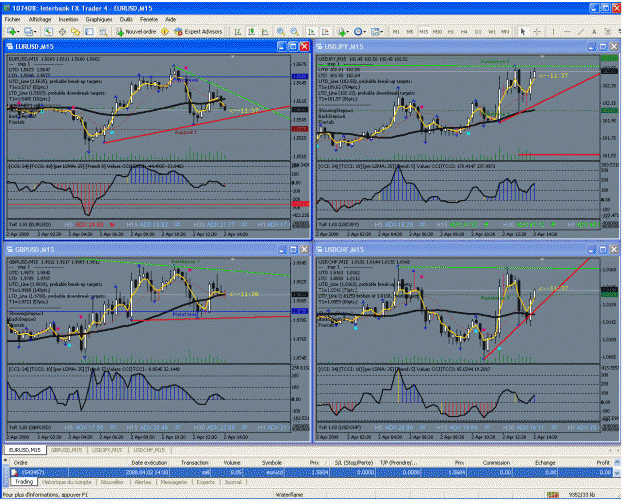Select the M30 timeframe button

(x=437, y=31)
